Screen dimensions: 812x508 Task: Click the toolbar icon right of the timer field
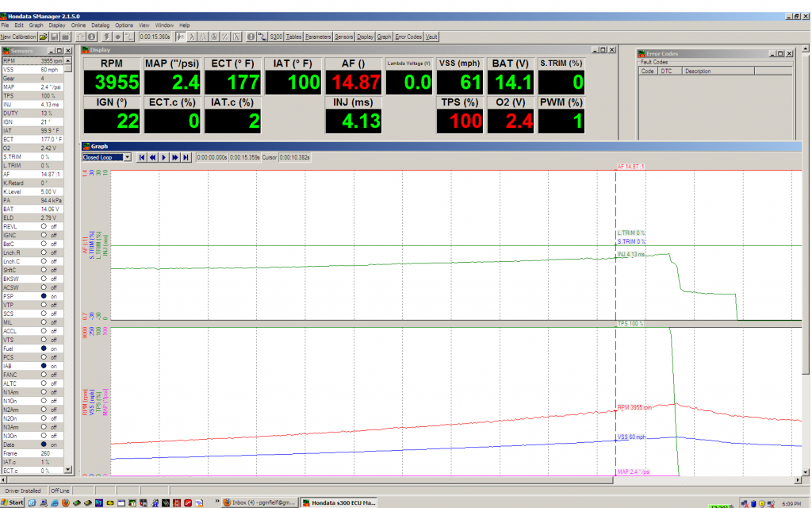click(181, 37)
